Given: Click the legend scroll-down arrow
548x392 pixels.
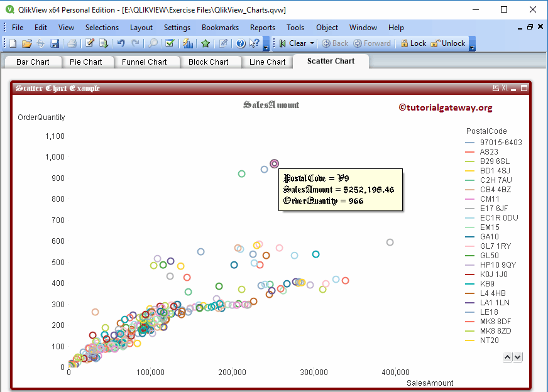Looking at the screenshot, I should 518,357.
